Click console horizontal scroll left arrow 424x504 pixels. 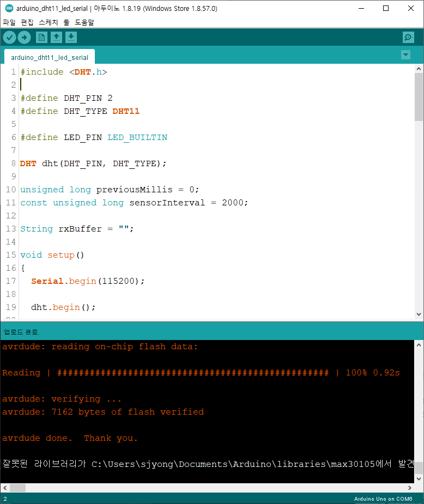(4, 488)
